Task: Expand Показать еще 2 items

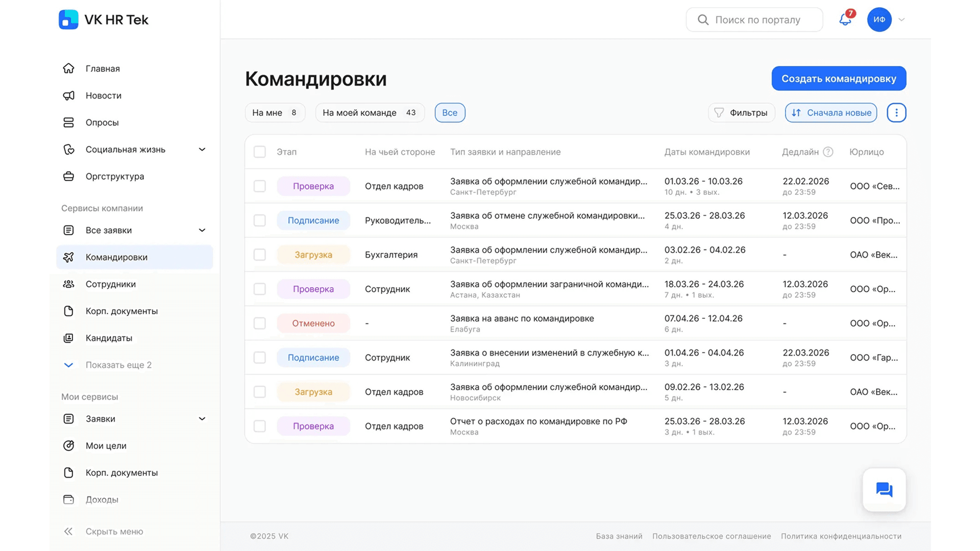Action: pos(107,365)
